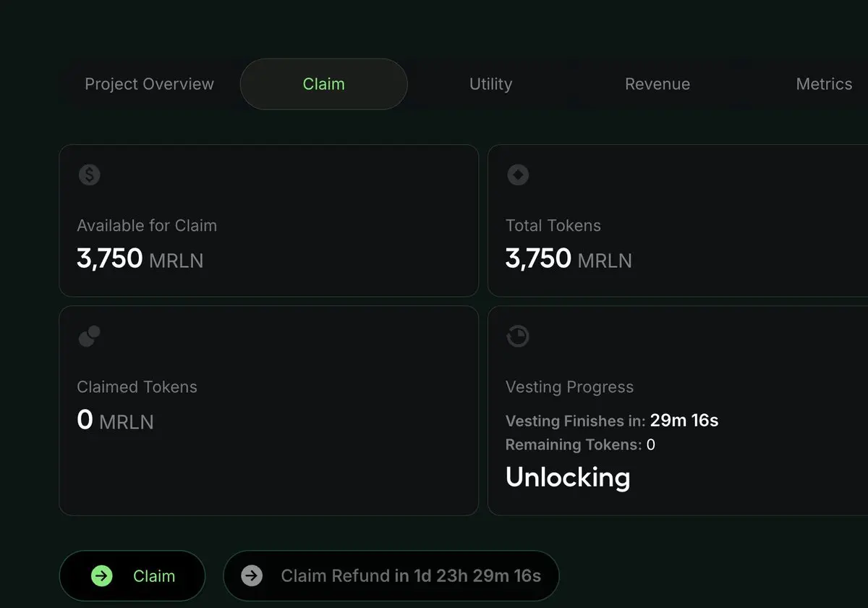Open the Project Overview tab

150,84
